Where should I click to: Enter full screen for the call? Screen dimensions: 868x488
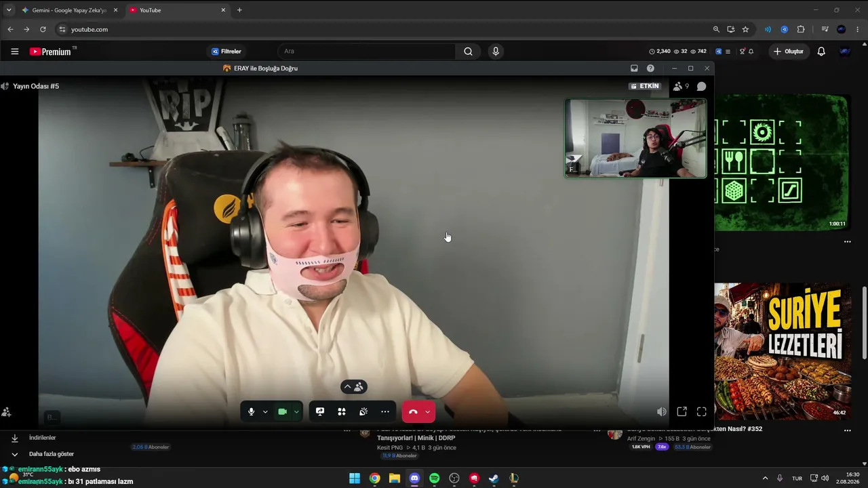click(x=702, y=411)
